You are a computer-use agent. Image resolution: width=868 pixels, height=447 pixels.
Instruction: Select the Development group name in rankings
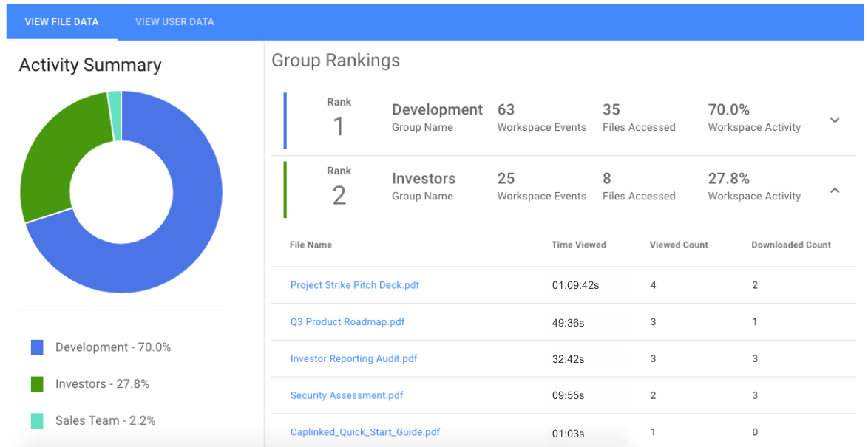coord(437,109)
